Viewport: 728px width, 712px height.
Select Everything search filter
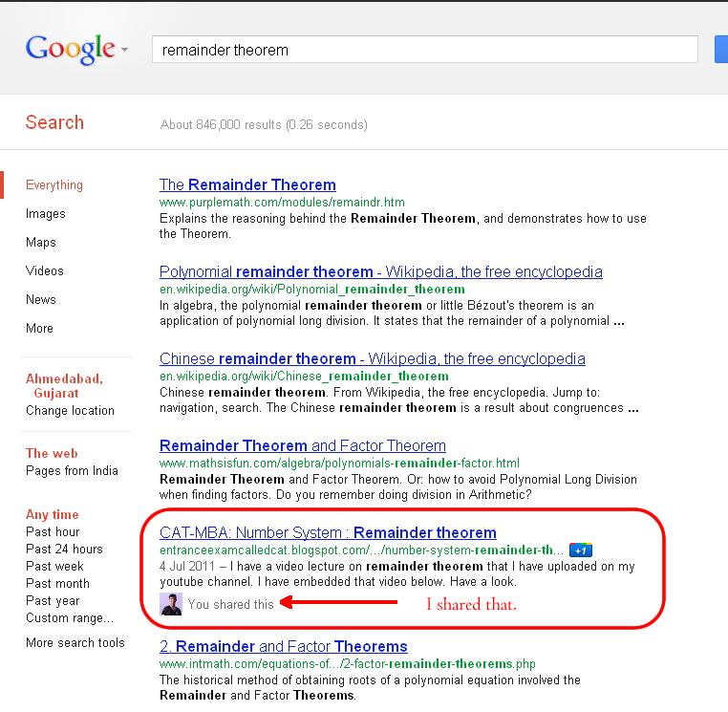coord(54,184)
